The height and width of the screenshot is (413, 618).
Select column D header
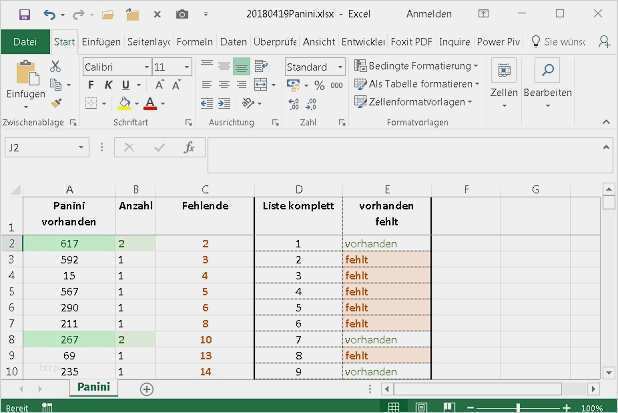[x=298, y=190]
